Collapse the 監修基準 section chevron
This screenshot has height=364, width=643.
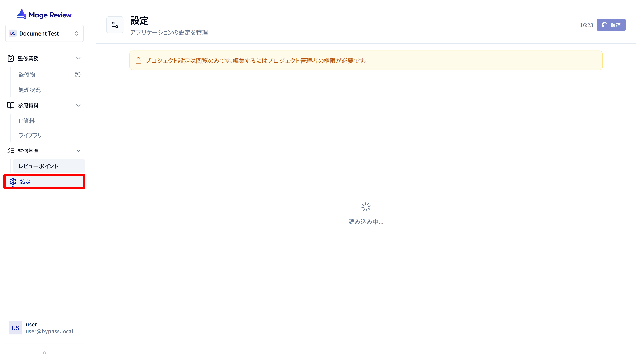tap(78, 151)
